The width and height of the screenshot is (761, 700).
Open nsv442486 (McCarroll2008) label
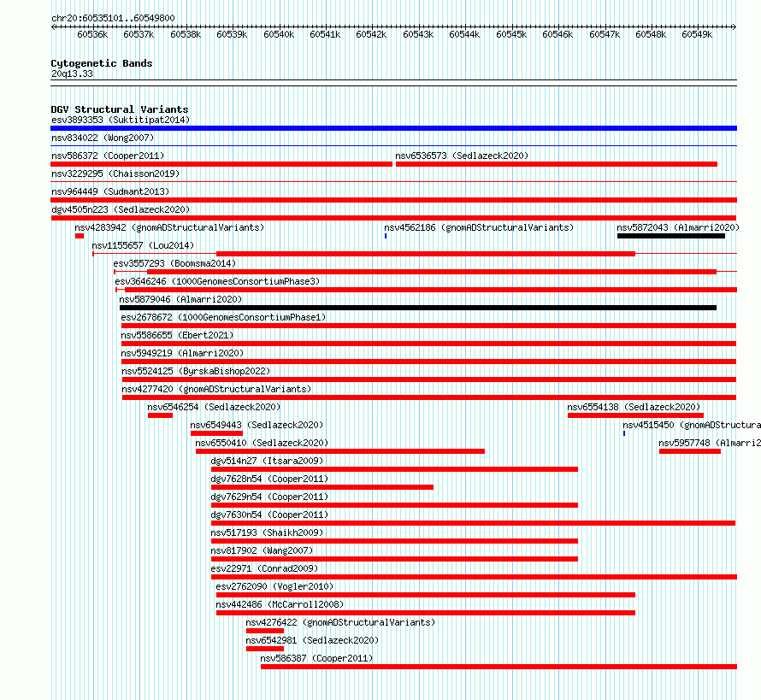[x=280, y=604]
